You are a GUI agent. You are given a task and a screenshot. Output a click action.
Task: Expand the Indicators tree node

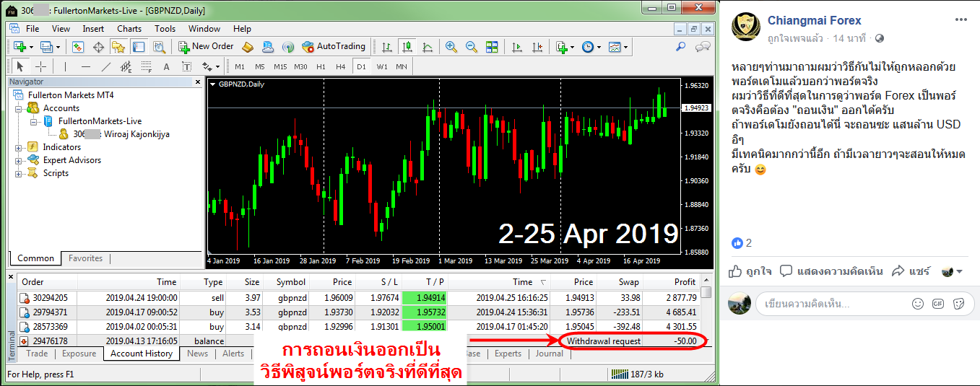[19, 147]
